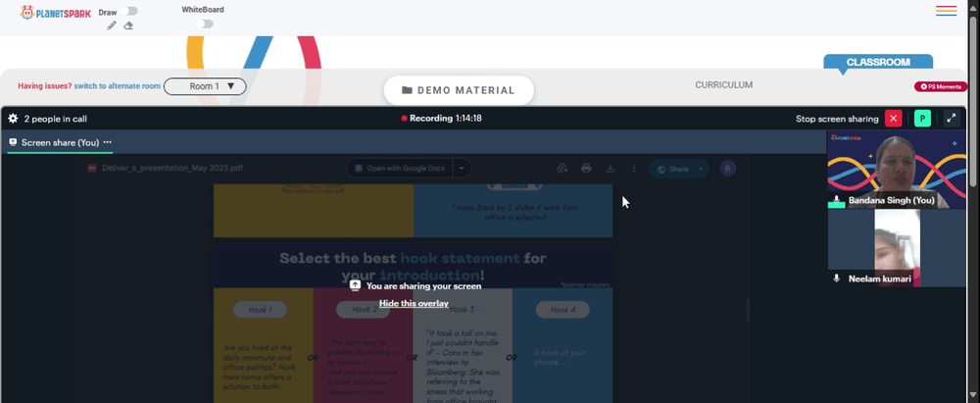The height and width of the screenshot is (403, 980).
Task: Click the Recording timer indicator
Action: pyautogui.click(x=441, y=119)
